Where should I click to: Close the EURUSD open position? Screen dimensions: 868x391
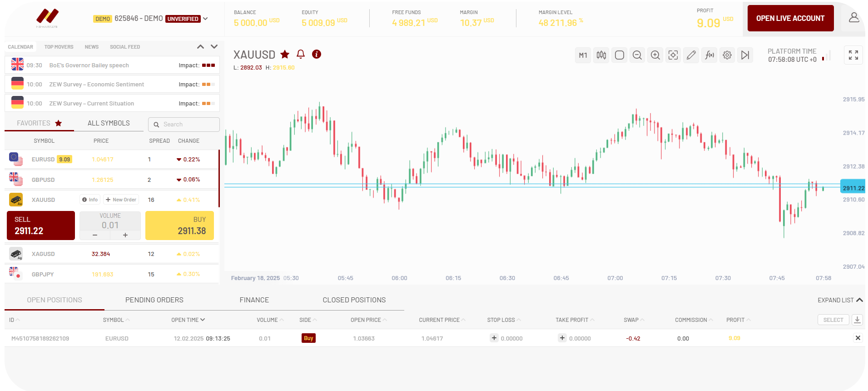pyautogui.click(x=858, y=338)
